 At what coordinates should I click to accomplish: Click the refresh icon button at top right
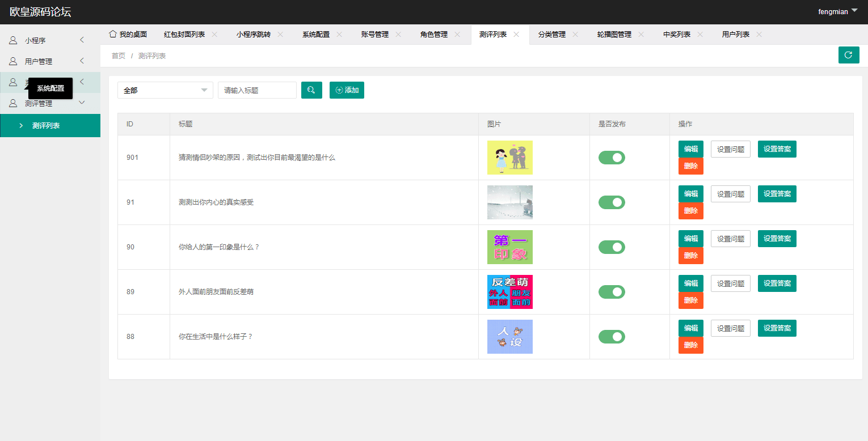point(848,55)
